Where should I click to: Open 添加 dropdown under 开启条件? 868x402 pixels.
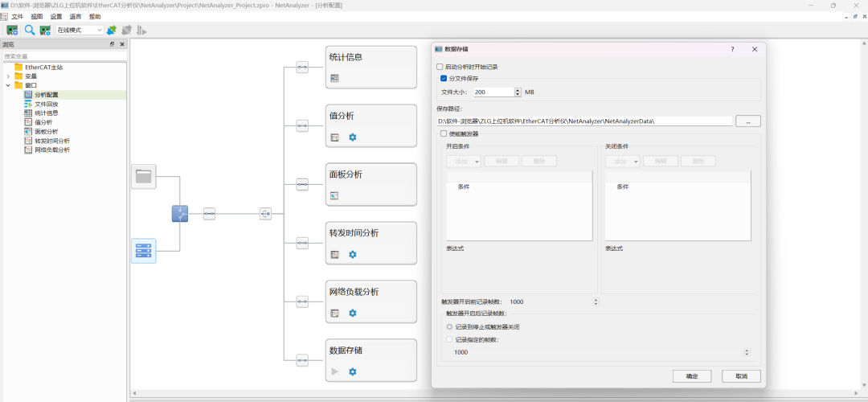click(464, 161)
